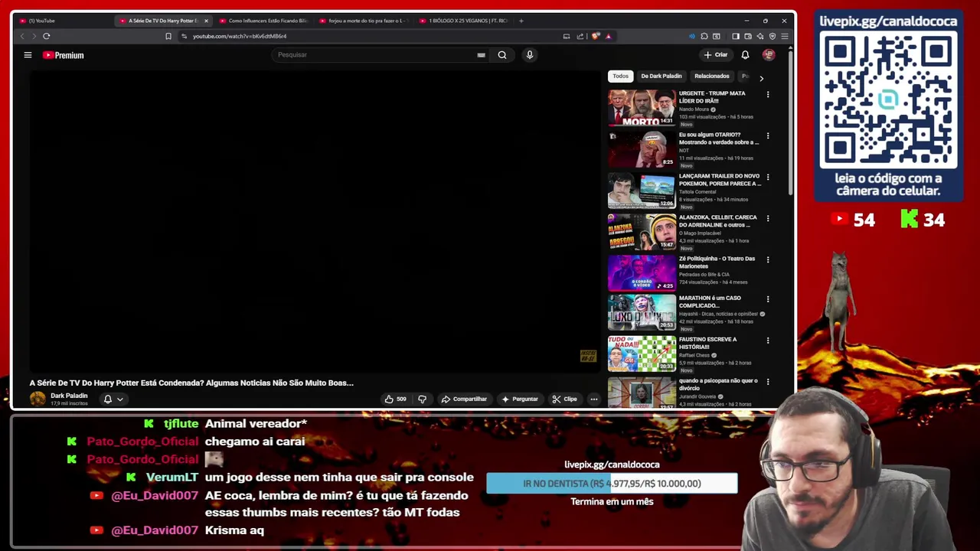Open the on-screen keyboard in the search box

coord(481,55)
